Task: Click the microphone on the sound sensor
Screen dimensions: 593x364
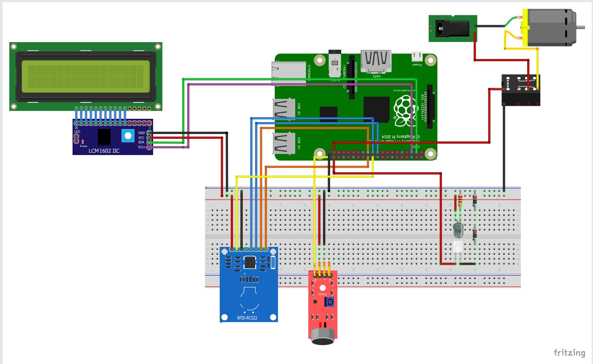Action: [x=323, y=337]
